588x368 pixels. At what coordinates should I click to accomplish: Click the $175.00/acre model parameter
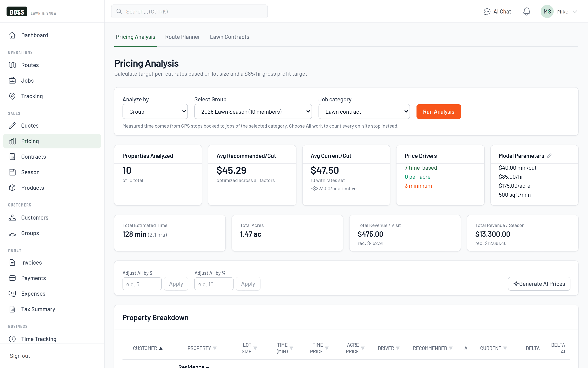click(514, 186)
